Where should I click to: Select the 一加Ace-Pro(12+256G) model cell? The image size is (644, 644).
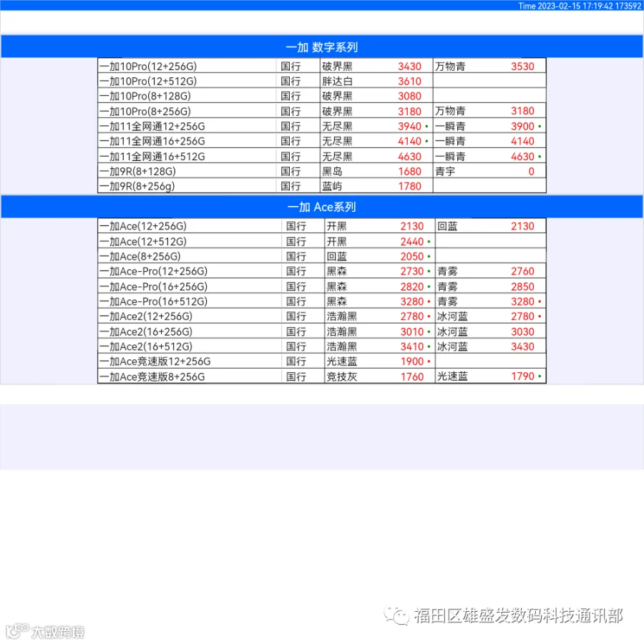coord(190,271)
